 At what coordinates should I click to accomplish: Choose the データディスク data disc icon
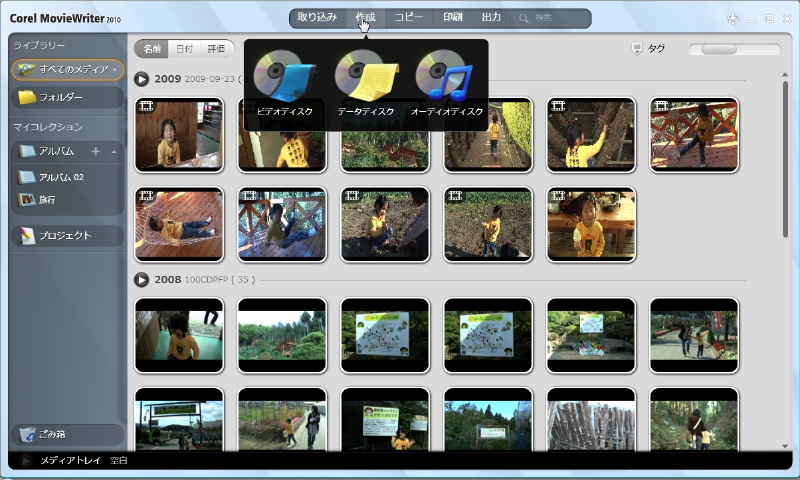(366, 80)
